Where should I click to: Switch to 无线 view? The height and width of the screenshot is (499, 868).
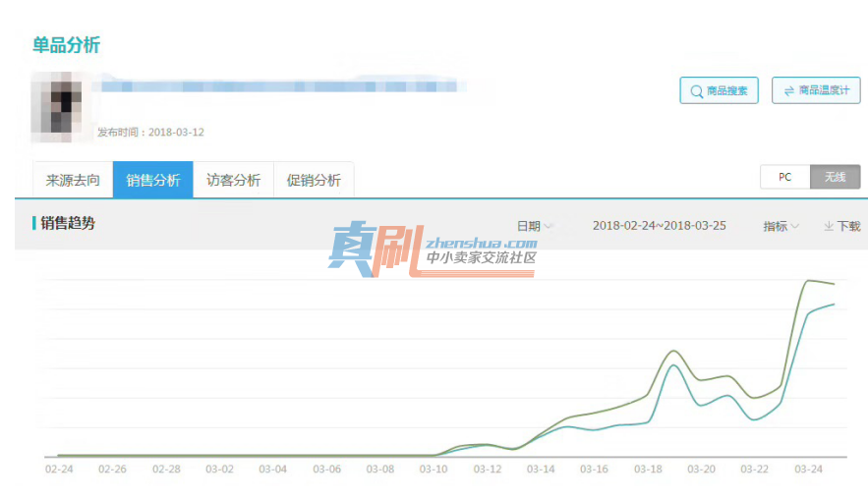[x=835, y=177]
